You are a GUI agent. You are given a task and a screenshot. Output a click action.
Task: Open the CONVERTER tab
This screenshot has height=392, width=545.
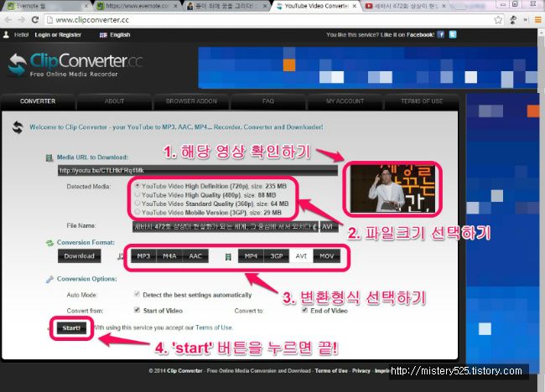click(38, 101)
